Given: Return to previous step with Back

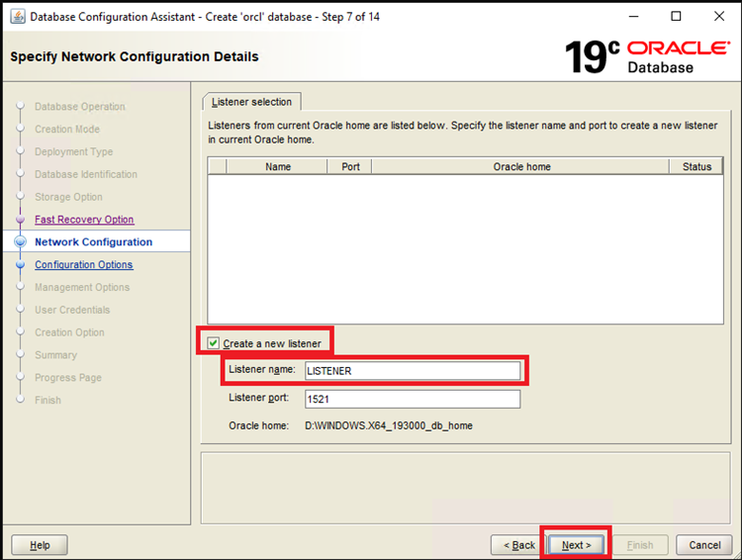Looking at the screenshot, I should 519,545.
